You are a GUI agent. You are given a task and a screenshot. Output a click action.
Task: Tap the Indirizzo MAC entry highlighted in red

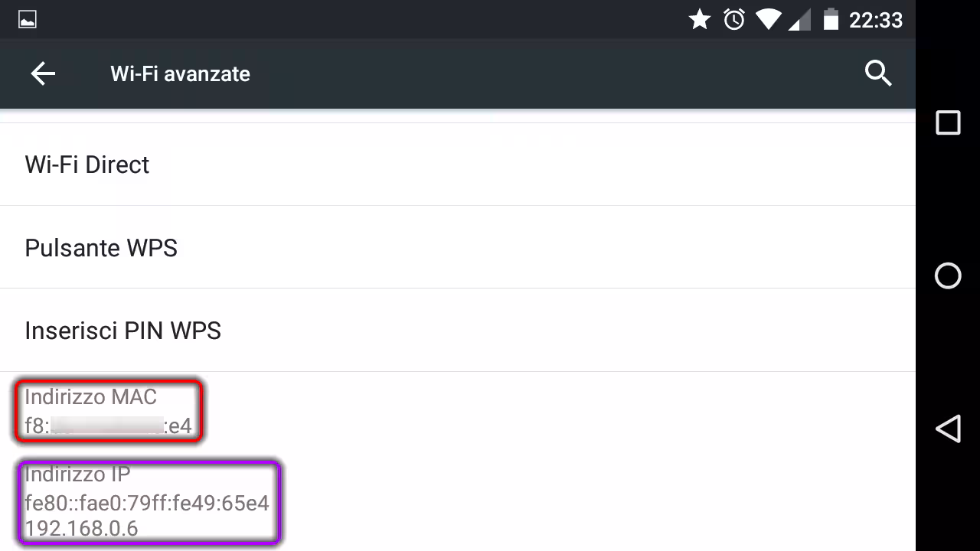tap(107, 411)
